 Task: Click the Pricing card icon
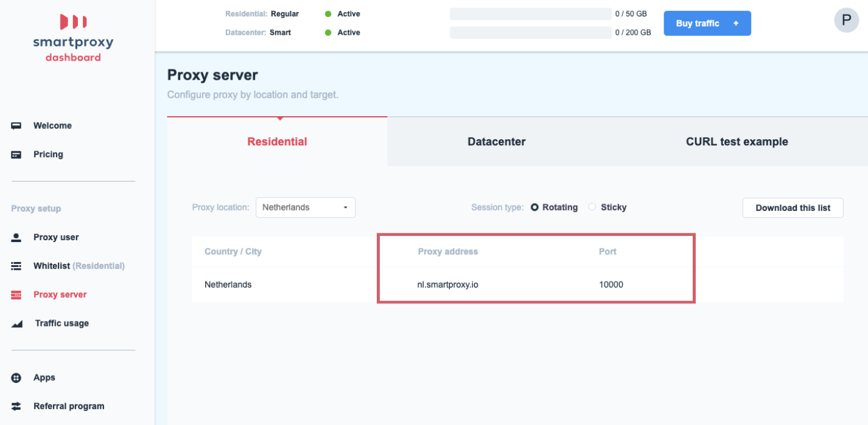[16, 154]
